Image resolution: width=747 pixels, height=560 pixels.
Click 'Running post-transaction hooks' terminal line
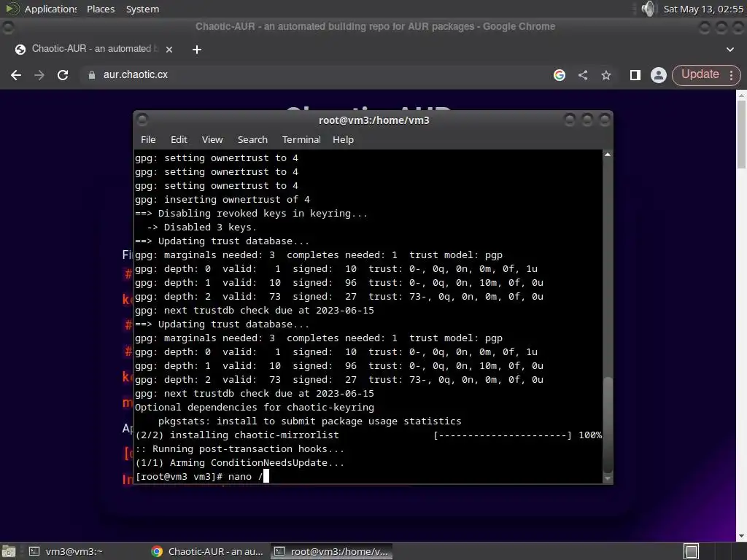(239, 448)
